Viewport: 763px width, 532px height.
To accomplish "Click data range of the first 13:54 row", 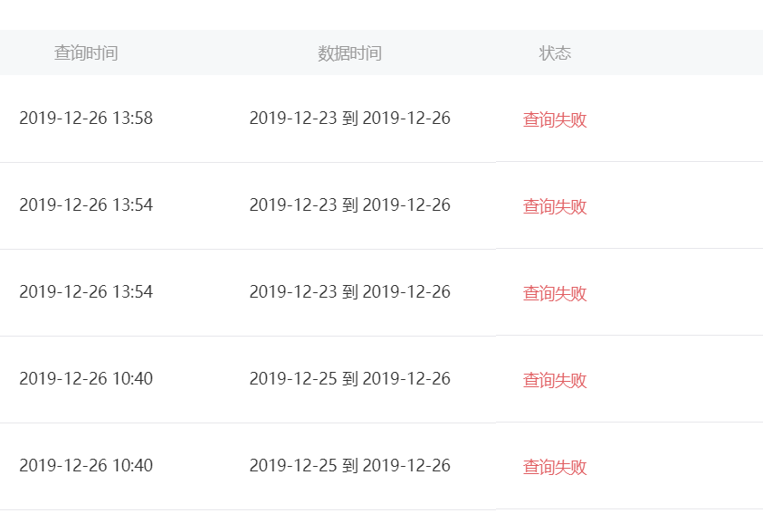I will [350, 204].
